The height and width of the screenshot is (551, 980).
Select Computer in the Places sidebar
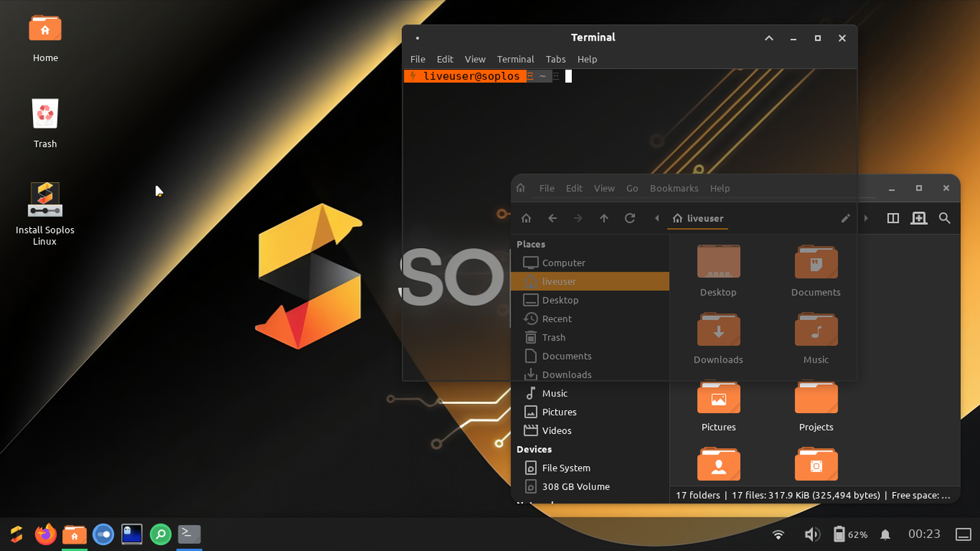click(x=590, y=262)
